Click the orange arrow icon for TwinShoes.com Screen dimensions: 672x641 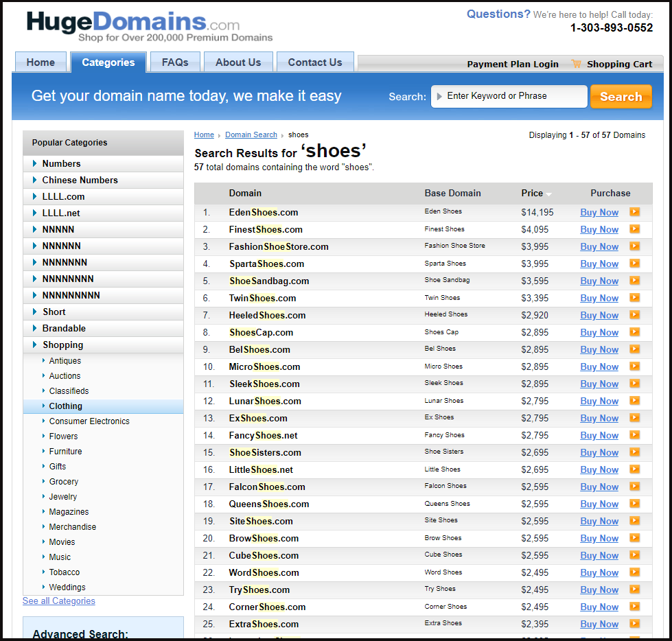coord(635,297)
